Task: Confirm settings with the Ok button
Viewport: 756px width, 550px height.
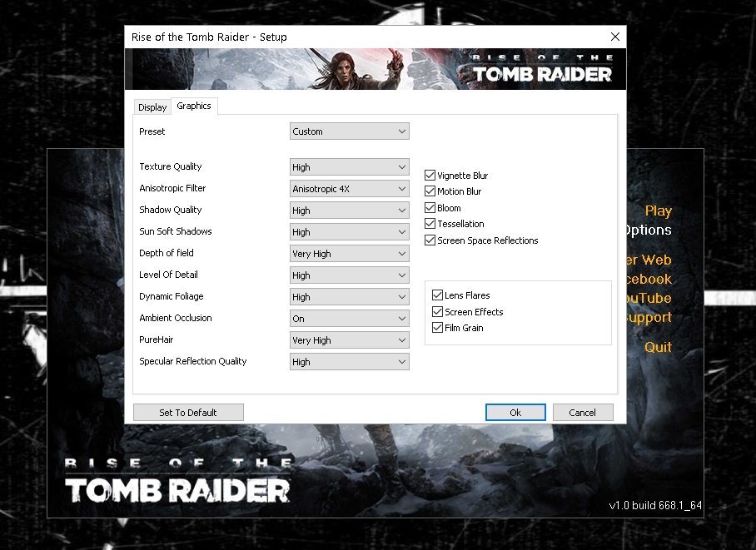Action: tap(515, 413)
